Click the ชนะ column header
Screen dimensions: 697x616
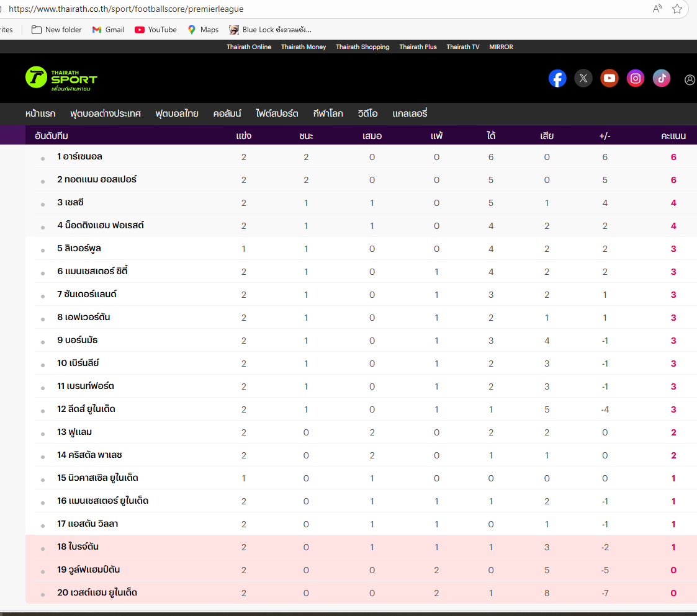tap(306, 136)
